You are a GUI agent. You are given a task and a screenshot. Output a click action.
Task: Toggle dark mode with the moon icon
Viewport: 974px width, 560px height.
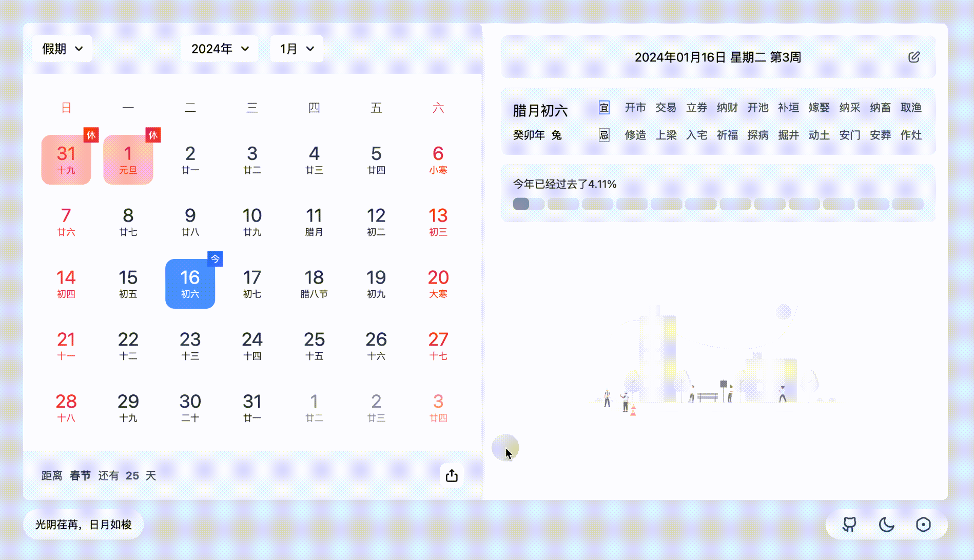tap(886, 525)
